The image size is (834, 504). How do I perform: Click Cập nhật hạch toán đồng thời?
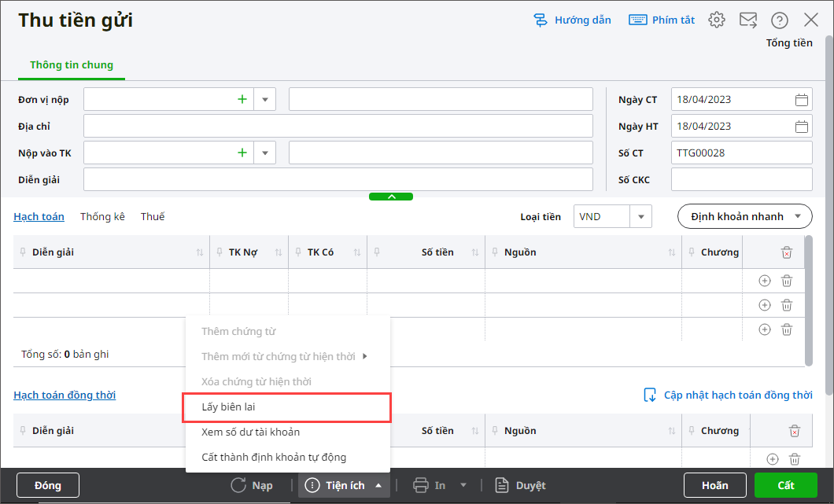click(728, 395)
